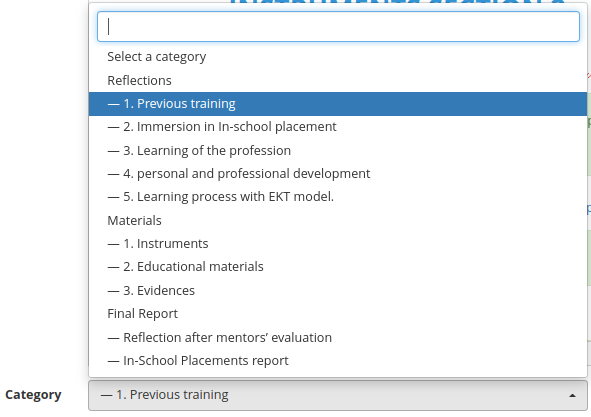591x417 pixels.
Task: Select '3. Learning of the profession'
Action: pyautogui.click(x=338, y=150)
